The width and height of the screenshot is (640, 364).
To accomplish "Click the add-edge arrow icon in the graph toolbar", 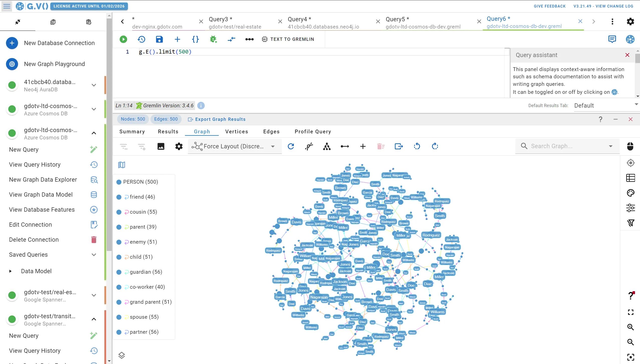I will click(345, 146).
